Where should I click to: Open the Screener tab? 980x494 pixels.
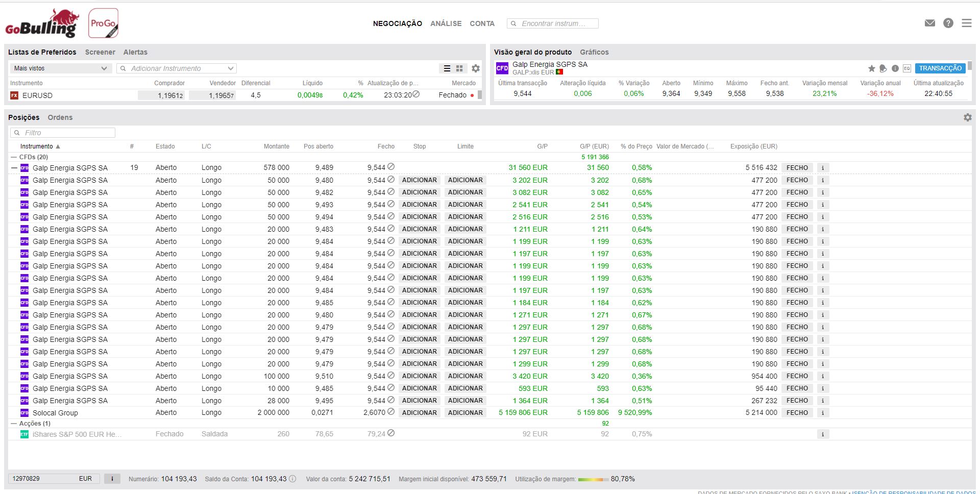coord(100,52)
